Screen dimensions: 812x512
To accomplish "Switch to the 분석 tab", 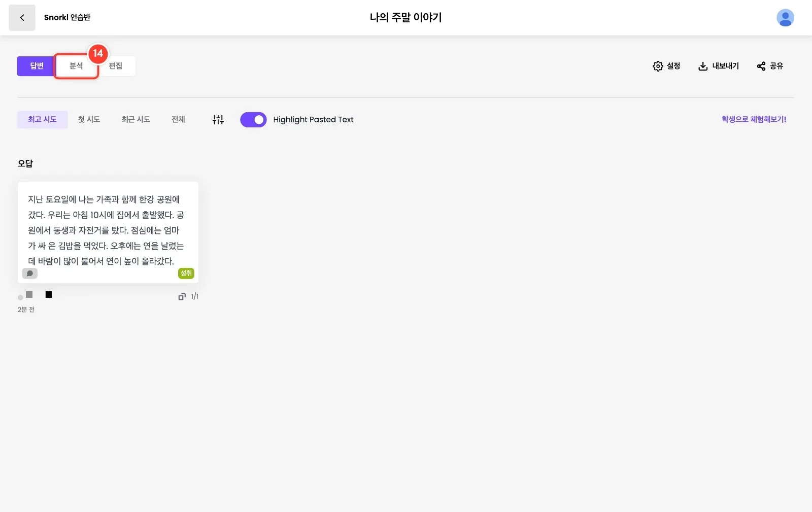I will 76,66.
